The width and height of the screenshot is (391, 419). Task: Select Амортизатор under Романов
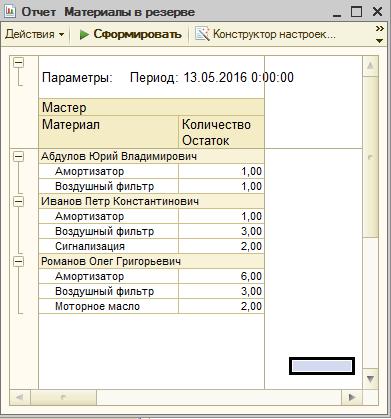coord(109,276)
